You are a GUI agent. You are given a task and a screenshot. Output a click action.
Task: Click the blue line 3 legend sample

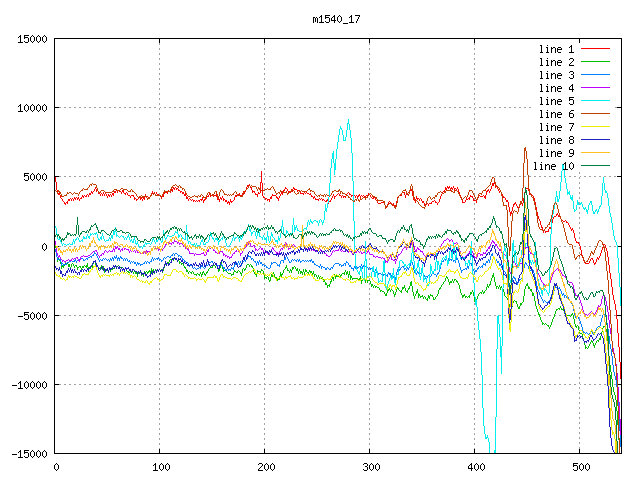595,75
